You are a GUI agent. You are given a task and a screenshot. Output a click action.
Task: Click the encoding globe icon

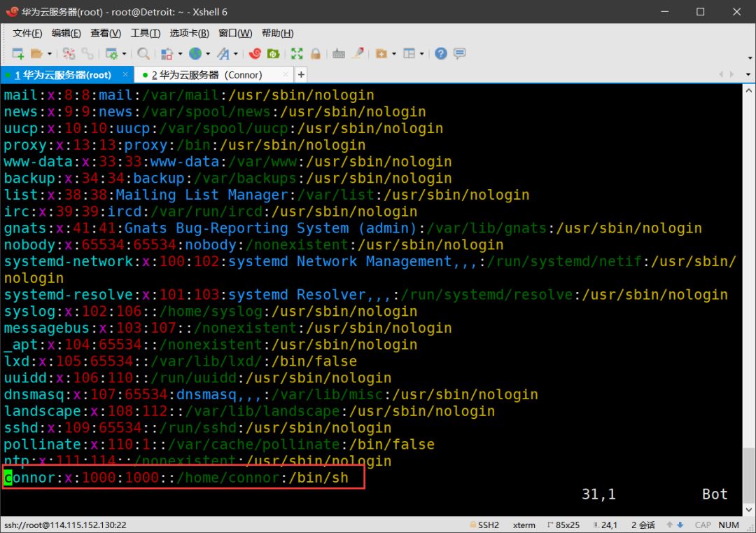pyautogui.click(x=195, y=53)
